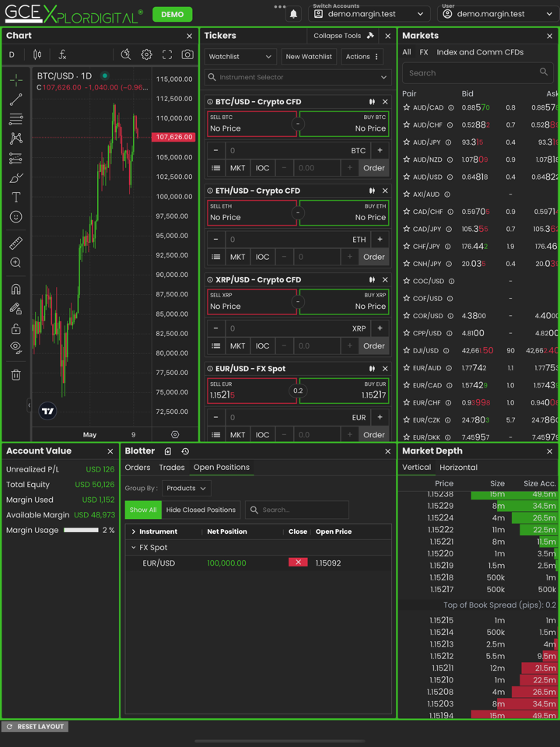
Task: Open the Watchlist dropdown
Action: pyautogui.click(x=240, y=57)
